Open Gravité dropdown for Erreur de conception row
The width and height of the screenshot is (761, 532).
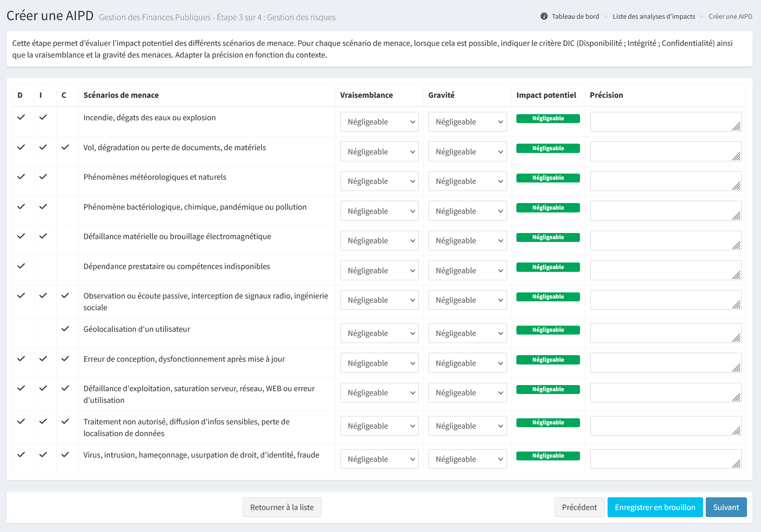(x=467, y=363)
